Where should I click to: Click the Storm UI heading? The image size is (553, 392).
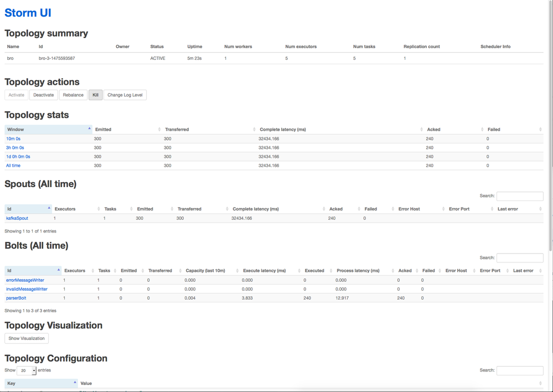[x=28, y=12]
